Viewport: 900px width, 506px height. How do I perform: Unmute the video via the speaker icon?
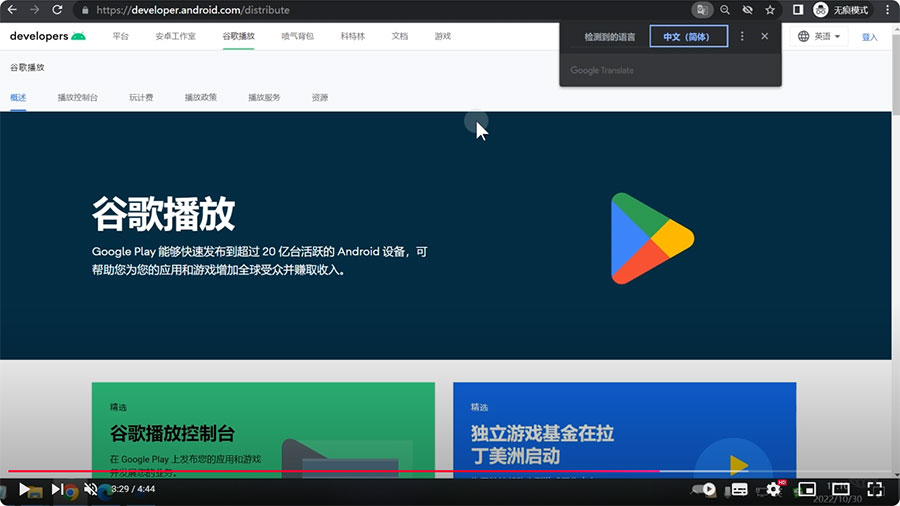(90, 489)
